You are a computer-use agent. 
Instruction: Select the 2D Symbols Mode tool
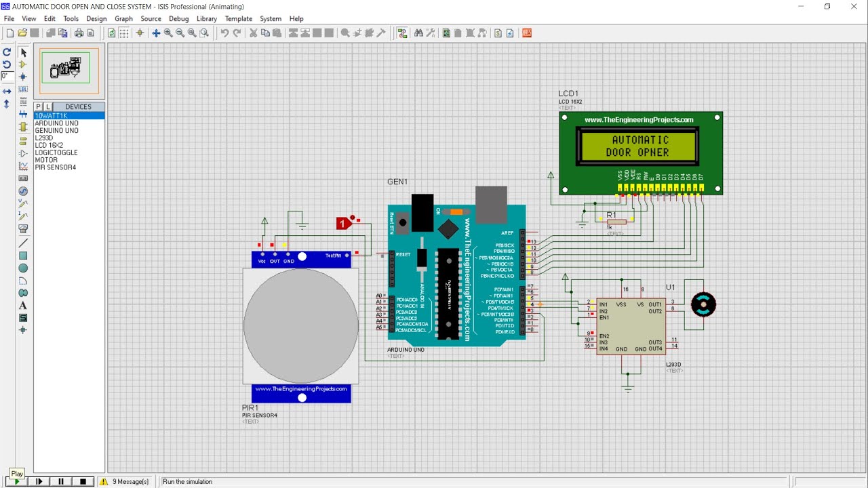coord(23,318)
